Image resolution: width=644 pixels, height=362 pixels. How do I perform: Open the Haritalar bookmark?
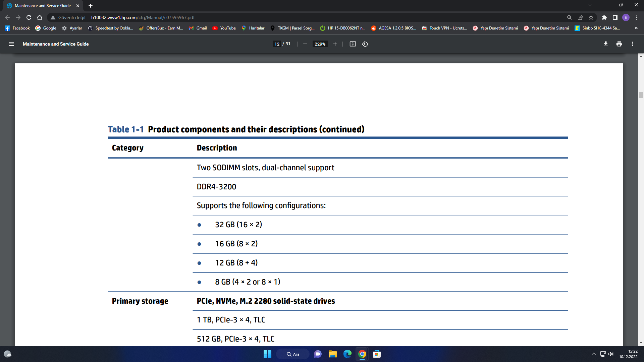coord(253,28)
